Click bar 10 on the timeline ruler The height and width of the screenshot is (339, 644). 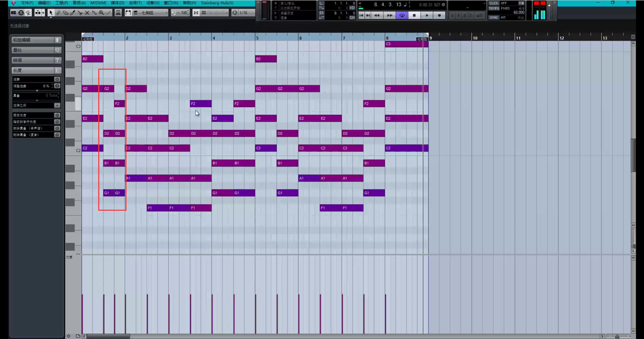click(x=475, y=38)
